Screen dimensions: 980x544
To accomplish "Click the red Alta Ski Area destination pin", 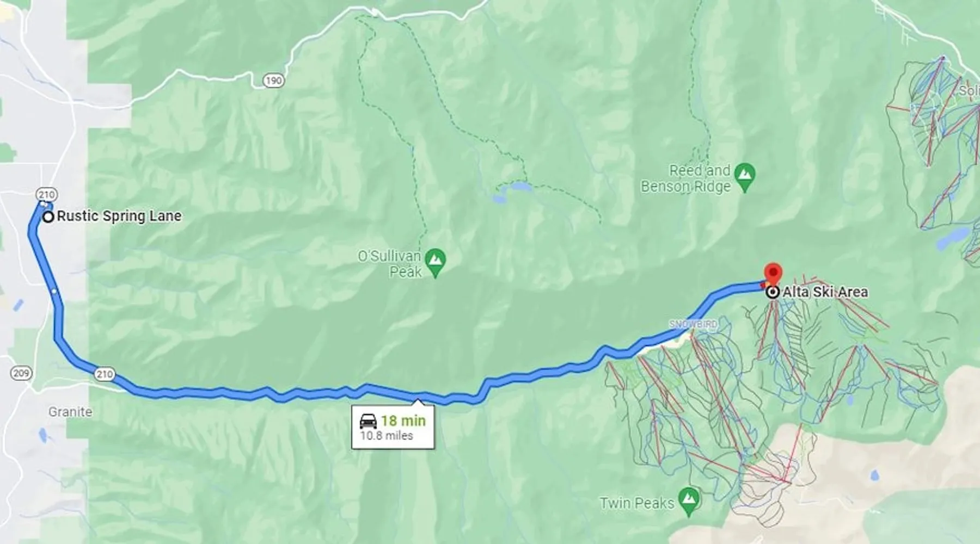I will (x=773, y=274).
